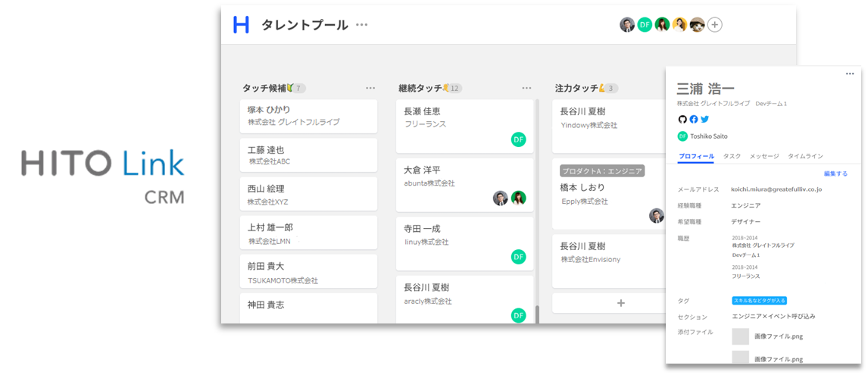Click プロダクトA：エンジニア label

(x=601, y=170)
